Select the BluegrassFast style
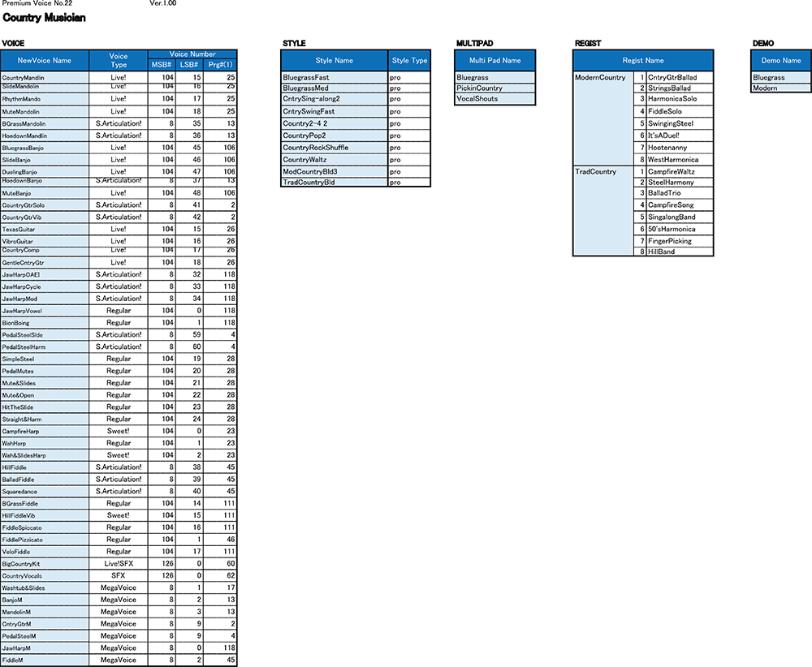812x667 pixels. pyautogui.click(x=334, y=78)
